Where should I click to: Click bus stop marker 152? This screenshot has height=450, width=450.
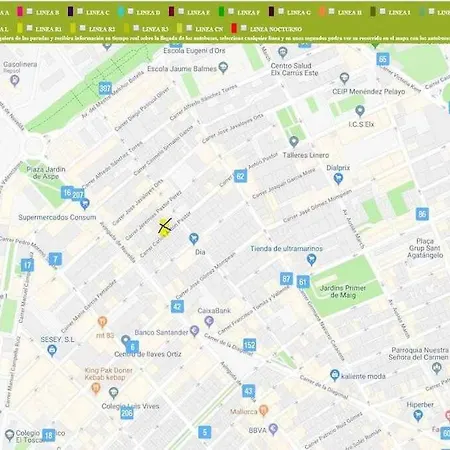pos(250,345)
